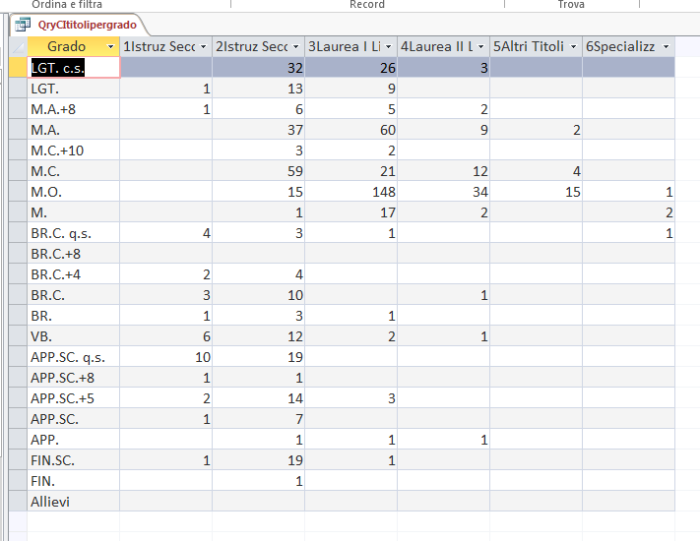Click the cell containing value 148
The height and width of the screenshot is (541, 700).
click(x=350, y=192)
